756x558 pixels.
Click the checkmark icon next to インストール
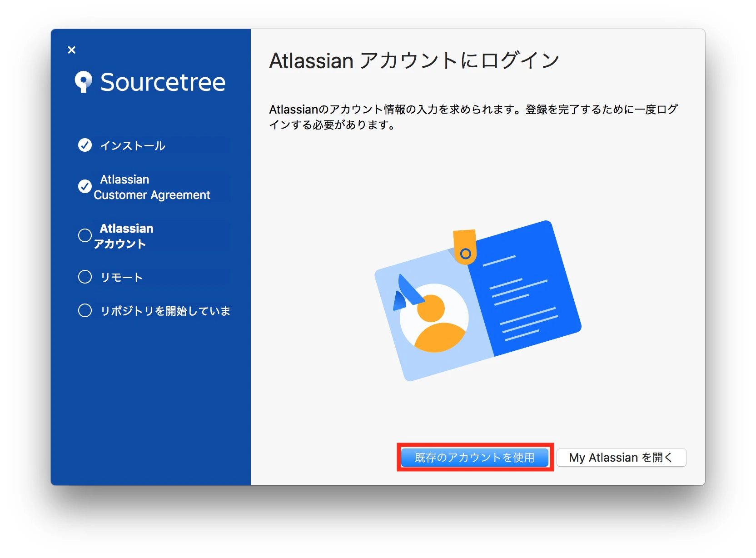pos(85,145)
